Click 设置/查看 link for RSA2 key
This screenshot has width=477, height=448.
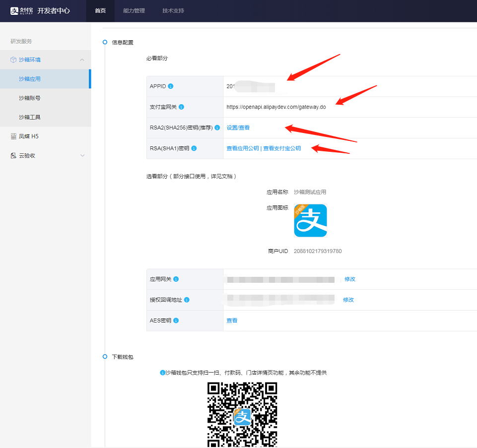238,128
